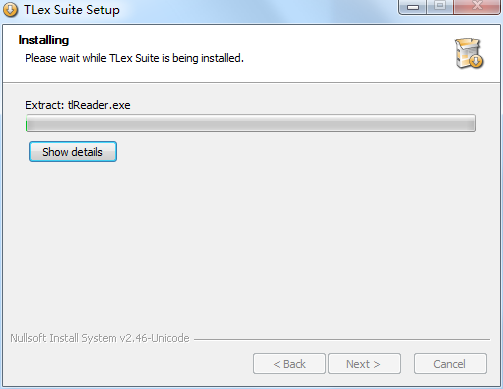
Task: Click the orange setup icon in title bar
Action: [10, 10]
